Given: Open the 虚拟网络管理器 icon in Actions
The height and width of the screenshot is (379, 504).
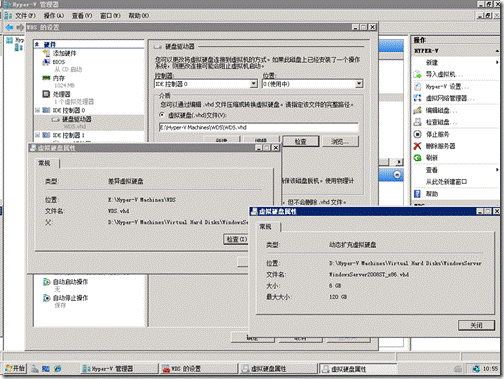Looking at the screenshot, I should (x=417, y=98).
